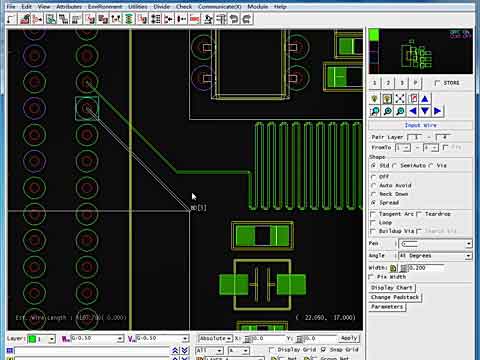Click the Width value field showing 0.200
This screenshot has height=360, width=480.
point(426,268)
